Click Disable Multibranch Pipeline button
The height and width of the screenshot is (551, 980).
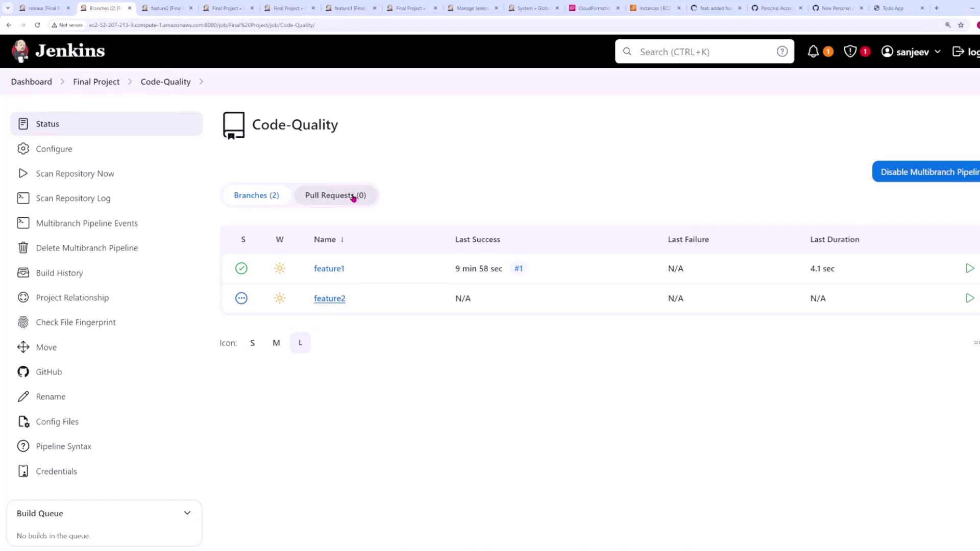928,172
